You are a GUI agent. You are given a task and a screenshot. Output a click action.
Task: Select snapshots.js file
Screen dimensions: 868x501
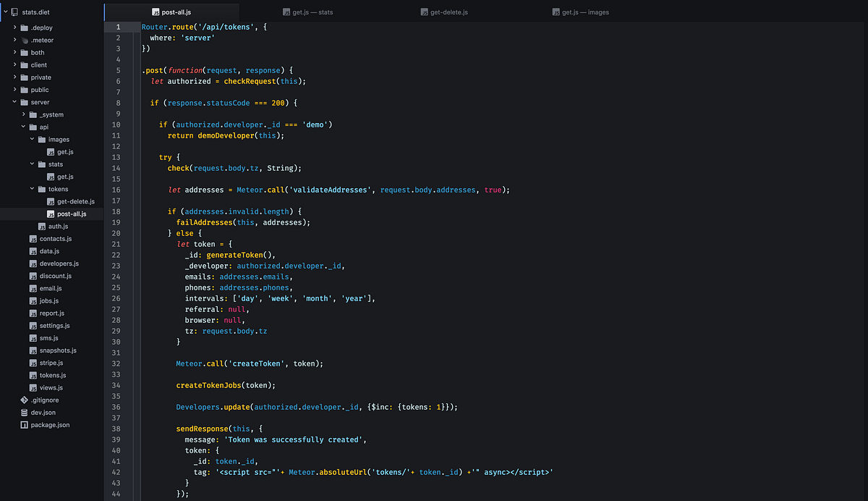pyautogui.click(x=58, y=350)
